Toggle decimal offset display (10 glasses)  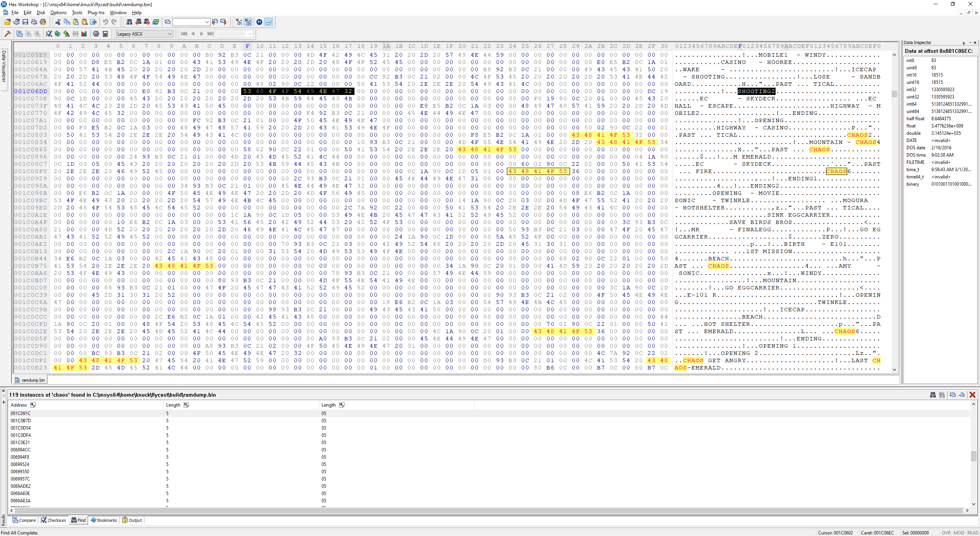pos(239,22)
